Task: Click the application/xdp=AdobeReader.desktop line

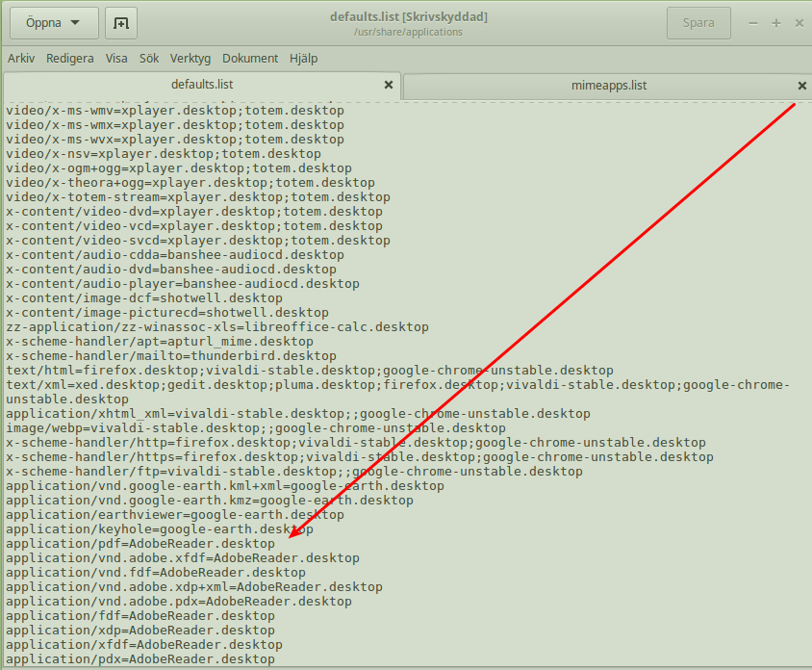Action: pyautogui.click(x=140, y=631)
